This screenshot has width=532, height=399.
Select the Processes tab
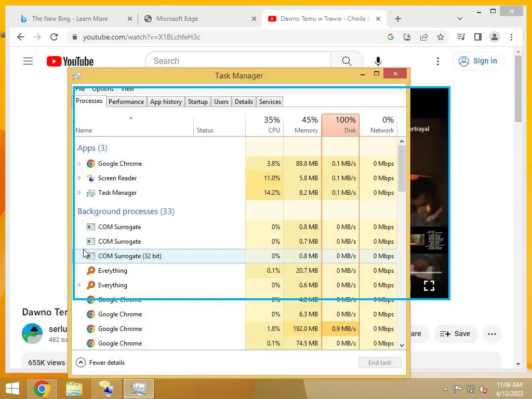click(x=89, y=101)
